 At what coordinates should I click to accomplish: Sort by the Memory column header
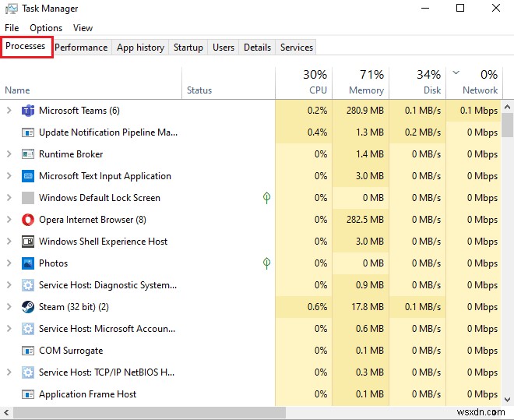click(361, 83)
